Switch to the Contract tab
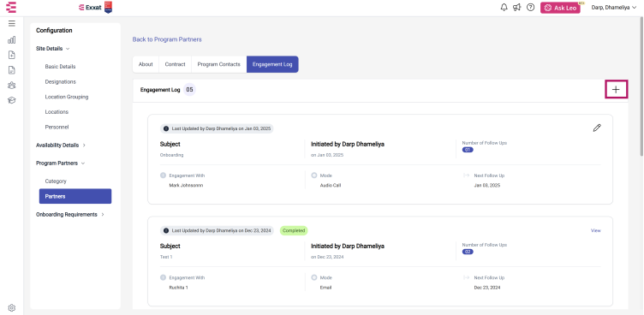This screenshot has width=644, height=315. pyautogui.click(x=175, y=64)
